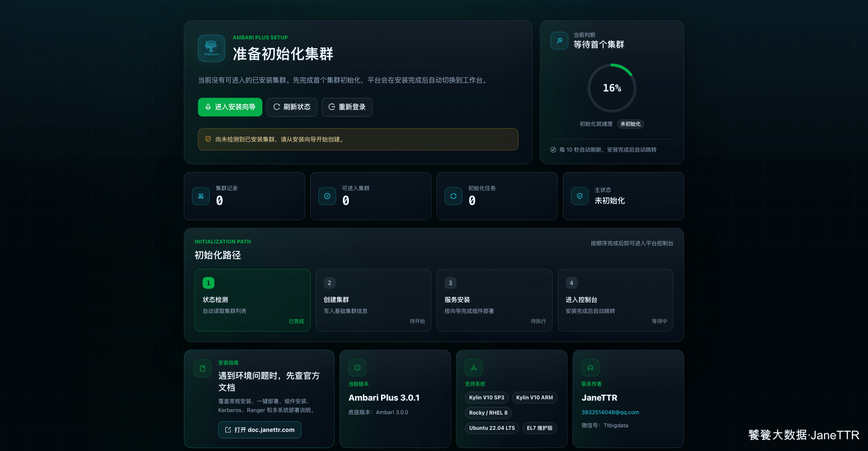
Task: Click the compass icon beside auto-refresh note
Action: (x=553, y=149)
